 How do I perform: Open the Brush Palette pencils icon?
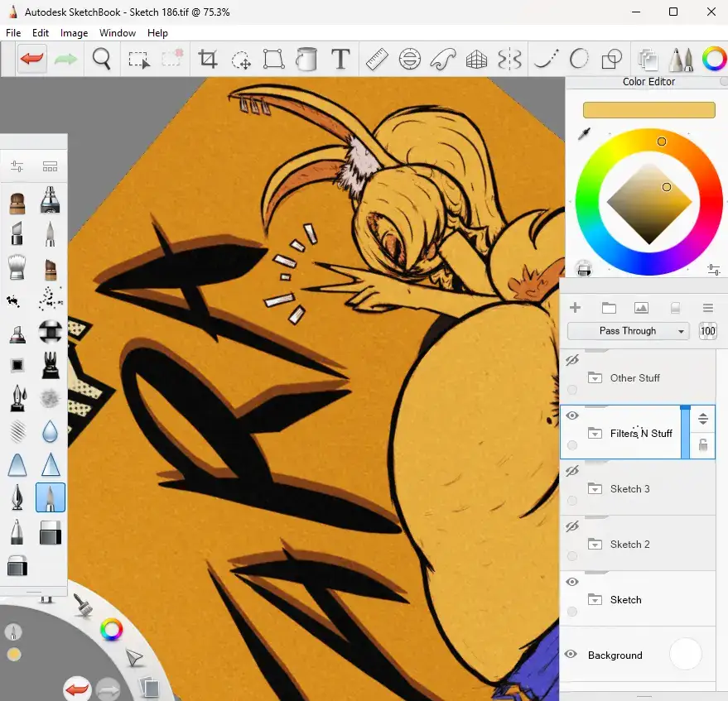coord(681,59)
